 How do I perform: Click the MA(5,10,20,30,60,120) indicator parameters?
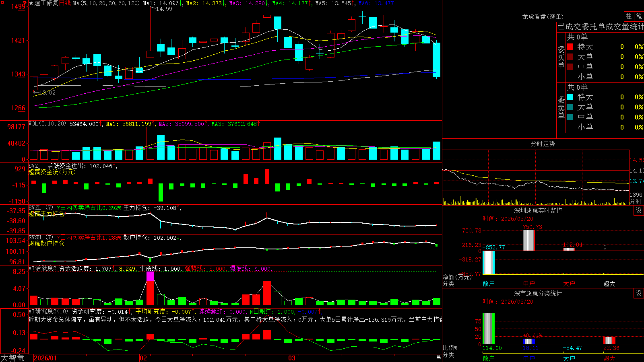point(106,3)
